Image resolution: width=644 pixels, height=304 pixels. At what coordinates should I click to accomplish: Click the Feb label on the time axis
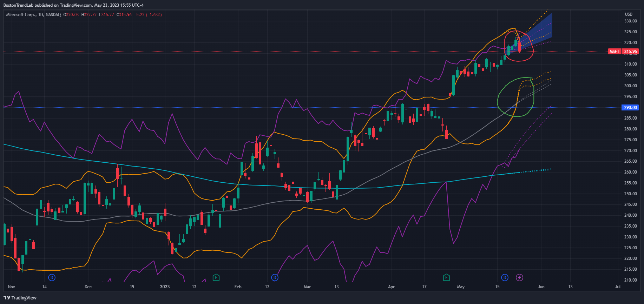(238, 287)
